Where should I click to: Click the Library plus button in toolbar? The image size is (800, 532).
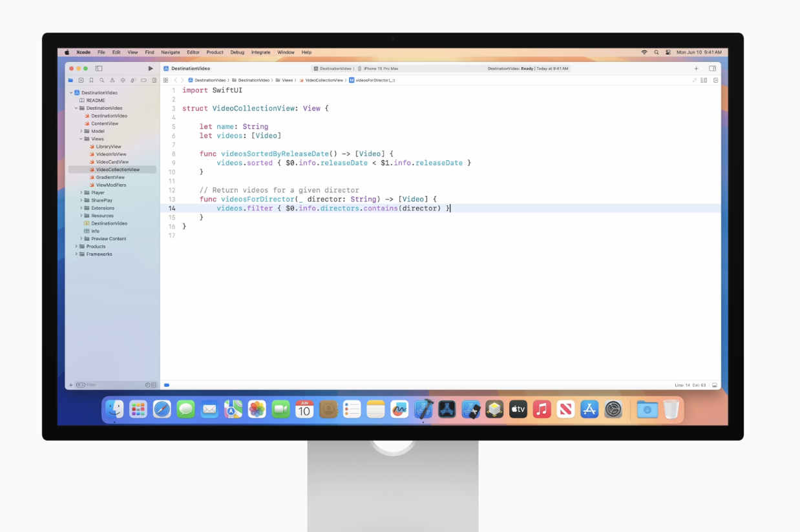[x=696, y=68]
